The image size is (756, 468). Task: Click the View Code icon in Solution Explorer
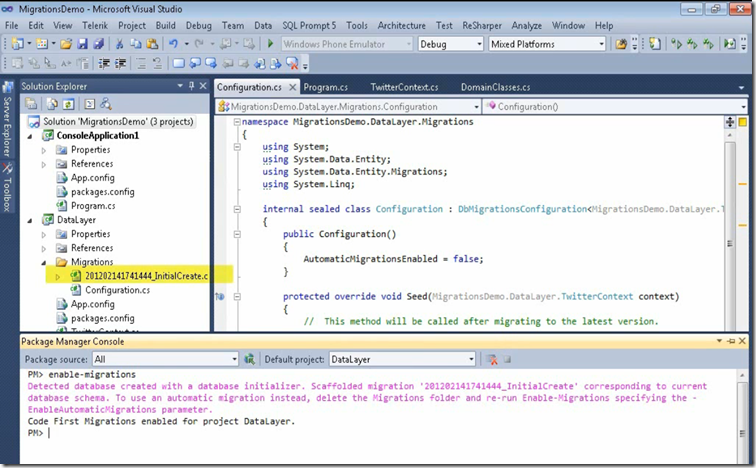(90, 104)
